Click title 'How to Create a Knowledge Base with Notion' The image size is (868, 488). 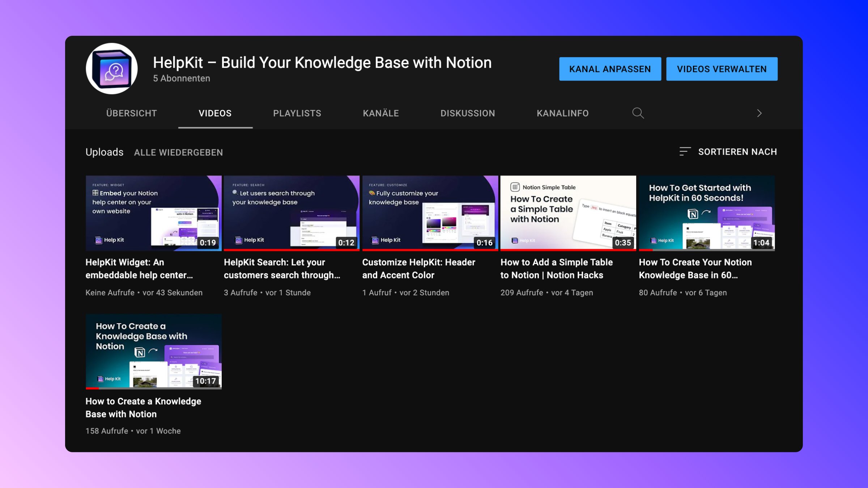point(143,407)
